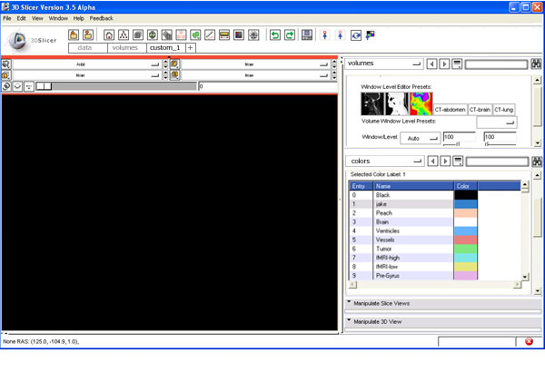
Task: Expand the Manipulate 3D View section
Action: click(443, 322)
